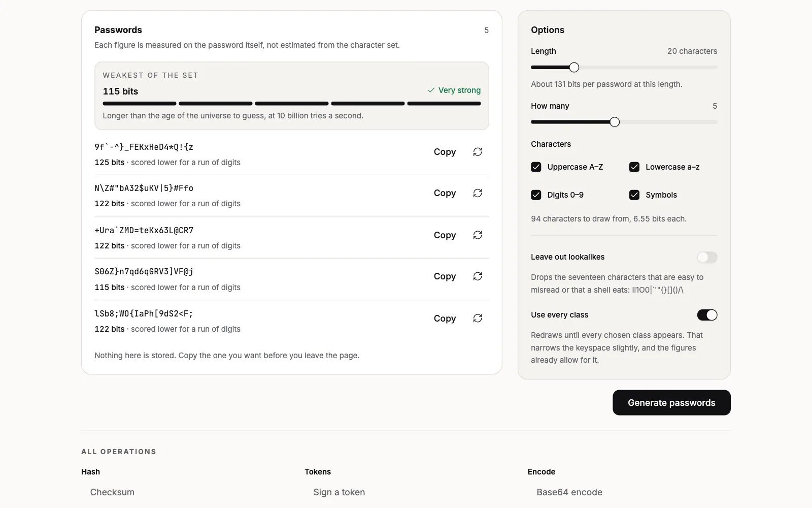The width and height of the screenshot is (812, 508).
Task: Copy the password N\Z#"bA32$uKV|5}#Ffo
Action: 445,193
